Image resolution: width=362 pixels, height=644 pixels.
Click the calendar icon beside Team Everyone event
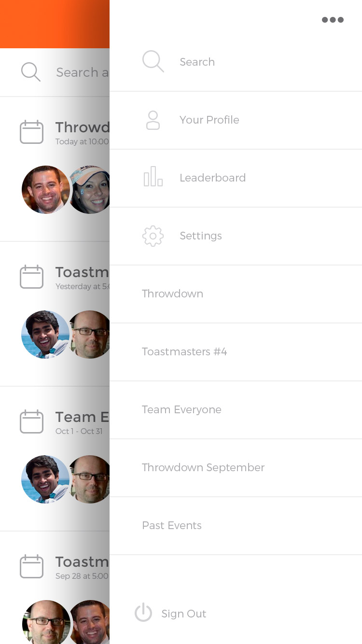coord(31,421)
